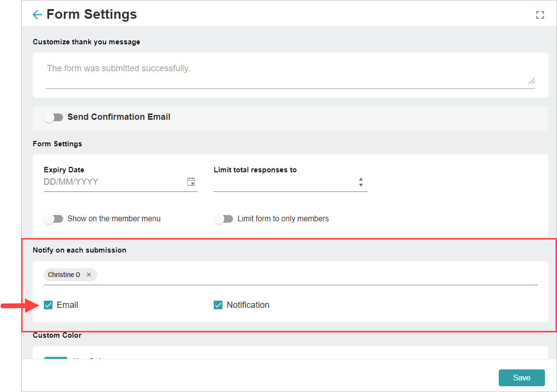Click the Send Confirmation Email label
This screenshot has height=392, width=557.
119,117
